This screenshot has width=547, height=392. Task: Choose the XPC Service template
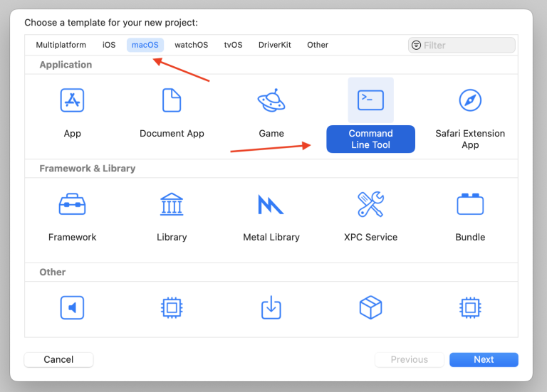[370, 205]
